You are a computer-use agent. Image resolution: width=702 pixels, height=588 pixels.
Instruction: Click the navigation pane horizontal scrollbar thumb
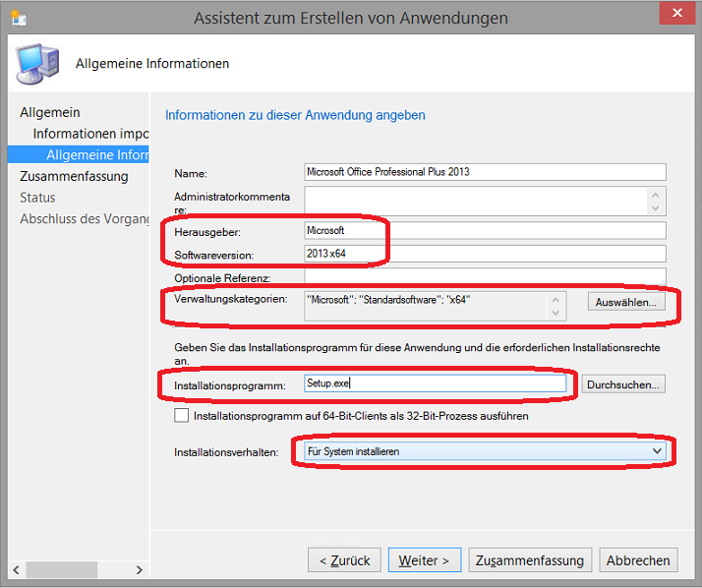(62, 570)
